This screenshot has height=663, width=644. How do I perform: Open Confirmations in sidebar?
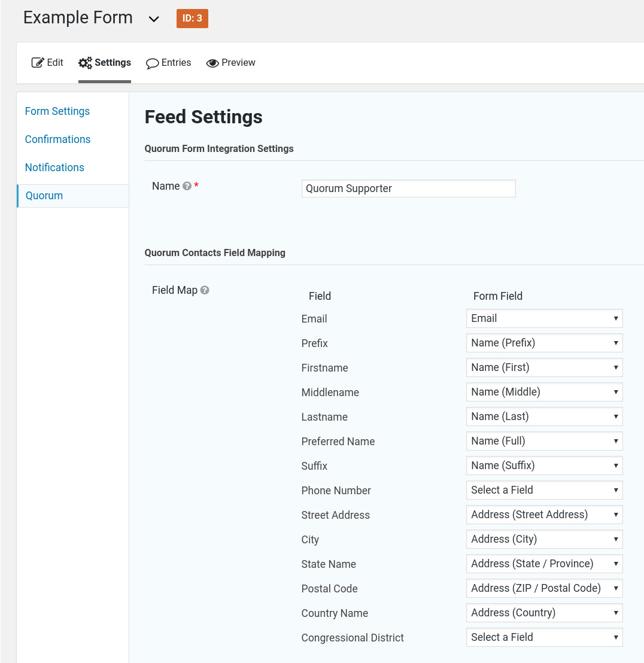[58, 139]
